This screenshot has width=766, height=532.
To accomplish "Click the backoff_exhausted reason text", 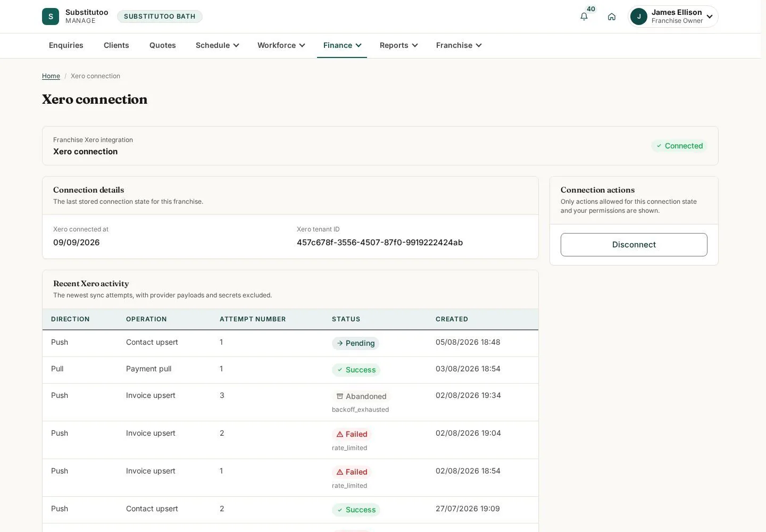I will [360, 410].
